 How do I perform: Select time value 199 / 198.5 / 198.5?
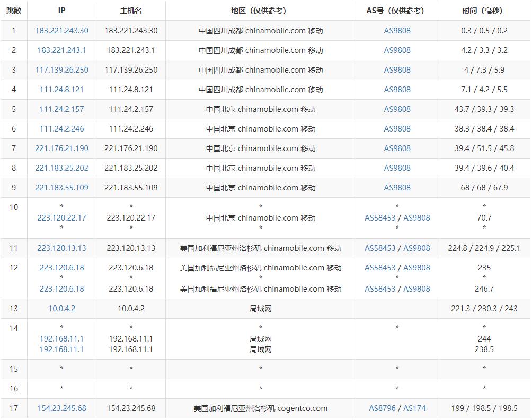[x=484, y=408]
